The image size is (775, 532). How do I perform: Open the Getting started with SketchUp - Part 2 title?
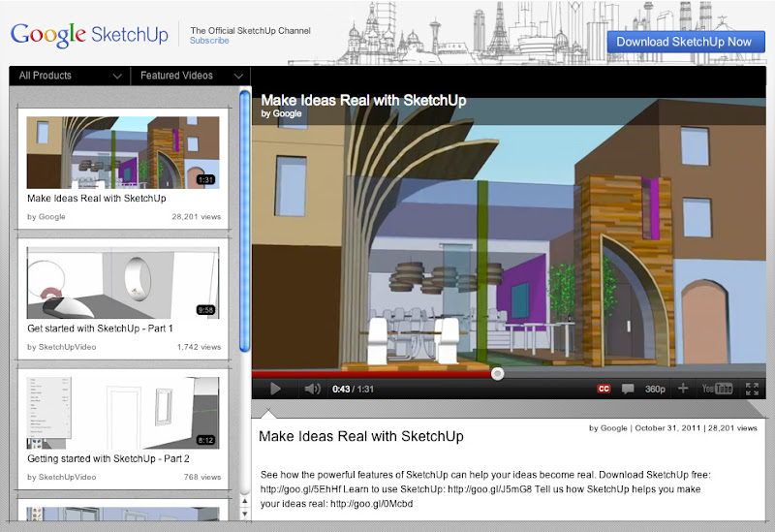pyautogui.click(x=108, y=458)
